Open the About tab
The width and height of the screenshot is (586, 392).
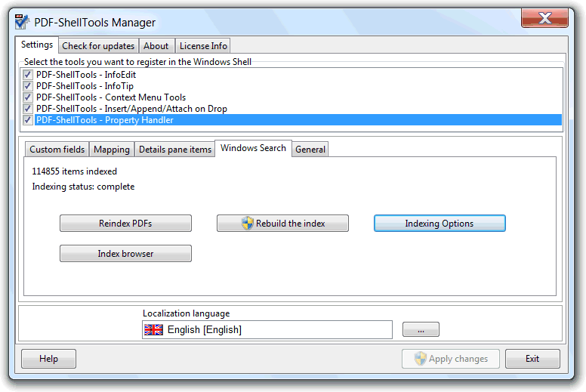(x=156, y=46)
